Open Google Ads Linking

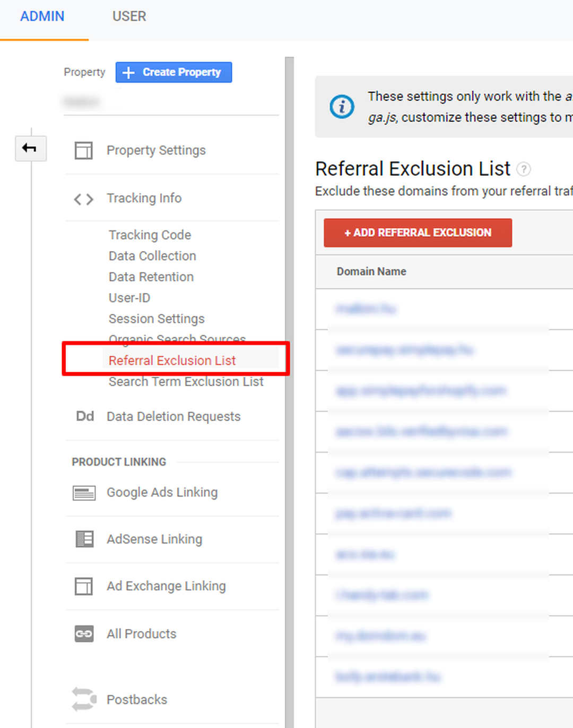pos(162,492)
